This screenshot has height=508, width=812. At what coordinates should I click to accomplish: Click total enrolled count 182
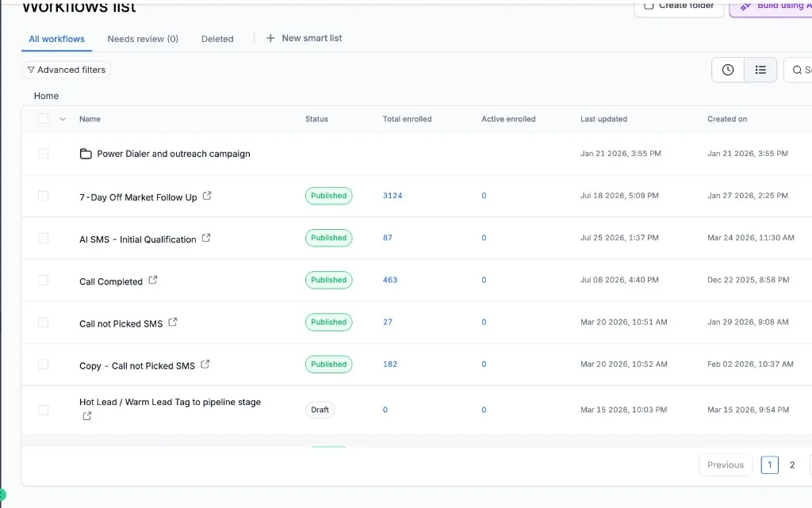coord(390,365)
